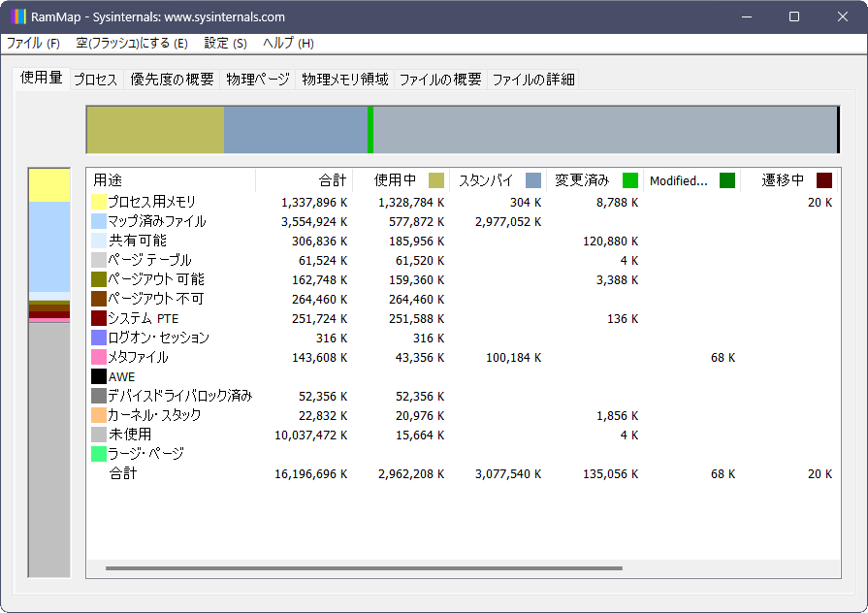Click the purple ログオン・セッション square
This screenshot has height=613, width=868.
point(97,337)
